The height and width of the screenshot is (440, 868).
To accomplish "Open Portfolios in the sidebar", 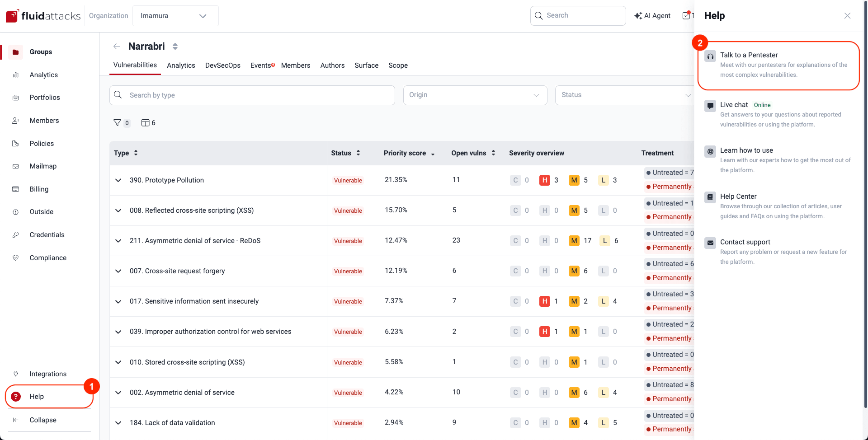I will tap(44, 98).
